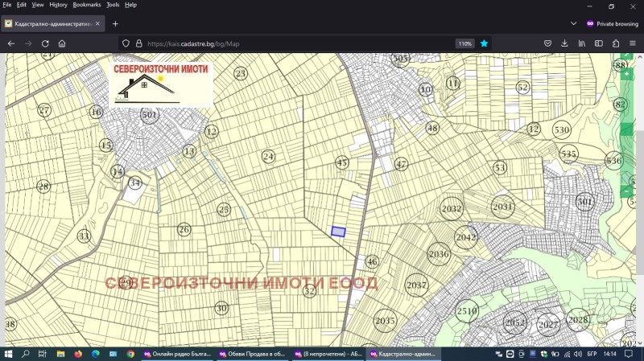Select the highlighted blue land parcel
Screen dimensions: 644x361
338,232
